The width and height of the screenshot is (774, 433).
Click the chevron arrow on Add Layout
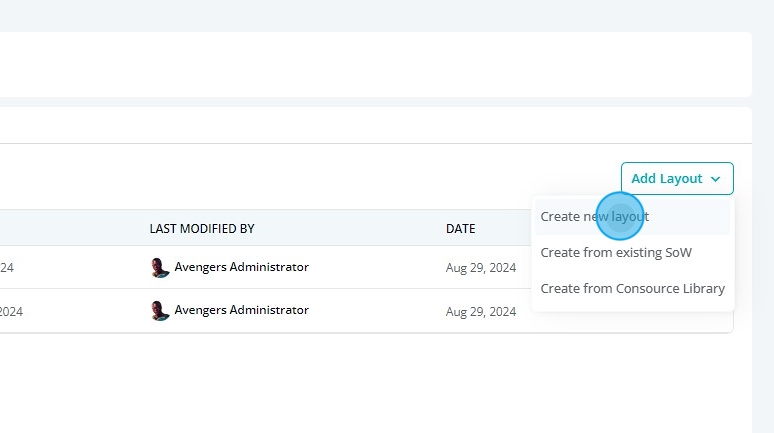coord(716,179)
